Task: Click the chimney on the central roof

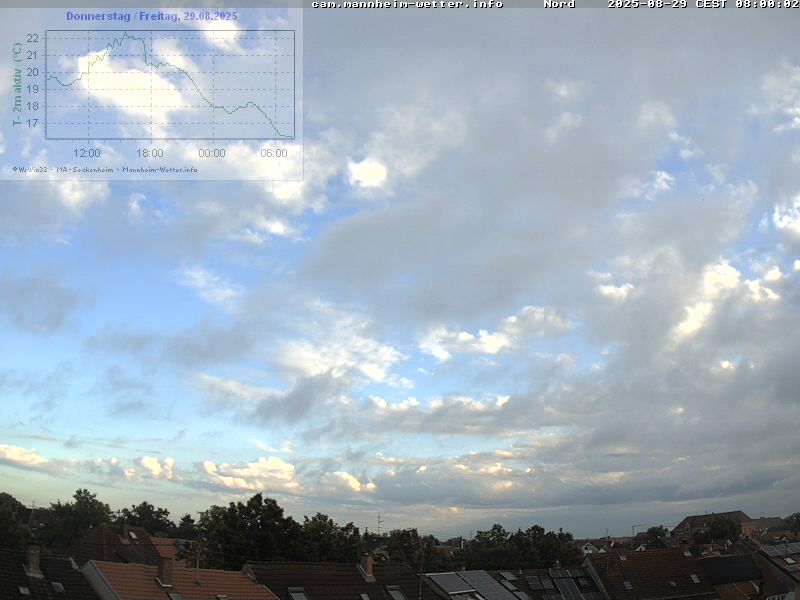Action: click(x=368, y=566)
